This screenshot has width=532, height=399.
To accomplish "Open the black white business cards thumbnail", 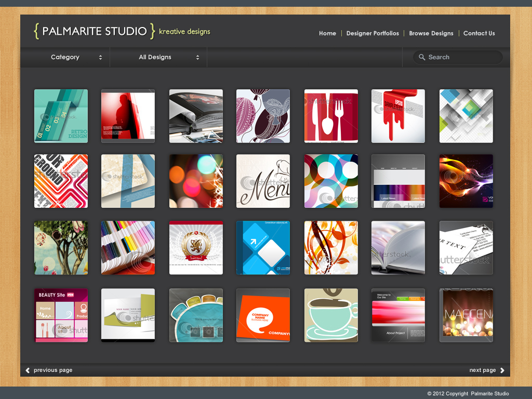I will pos(466,248).
